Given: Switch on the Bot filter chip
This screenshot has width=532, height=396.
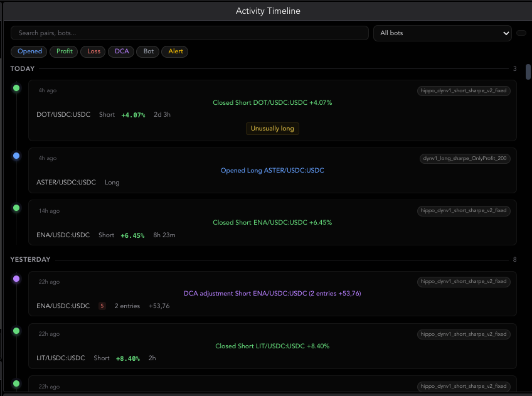Looking at the screenshot, I should pos(148,51).
